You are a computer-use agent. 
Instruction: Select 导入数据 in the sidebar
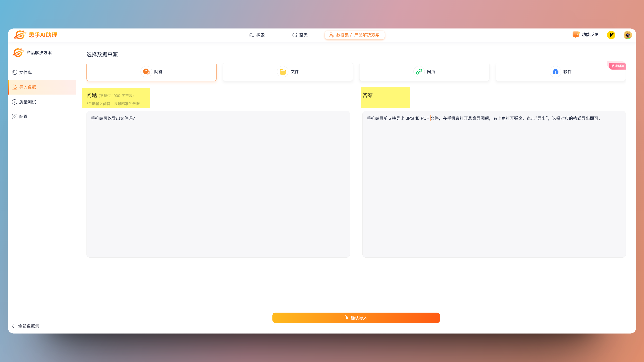[x=28, y=87]
